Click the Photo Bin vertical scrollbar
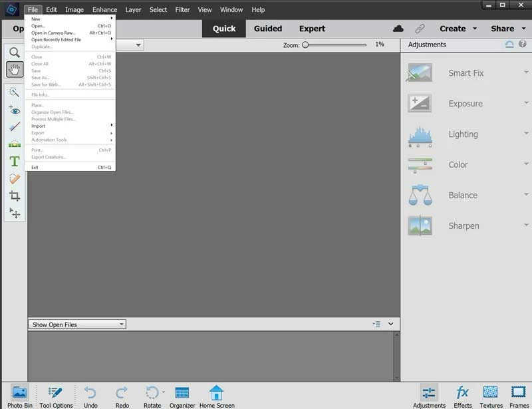 point(396,356)
